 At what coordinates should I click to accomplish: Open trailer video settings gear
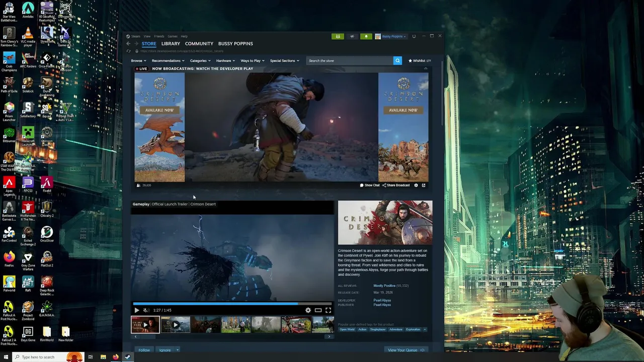[x=308, y=310]
